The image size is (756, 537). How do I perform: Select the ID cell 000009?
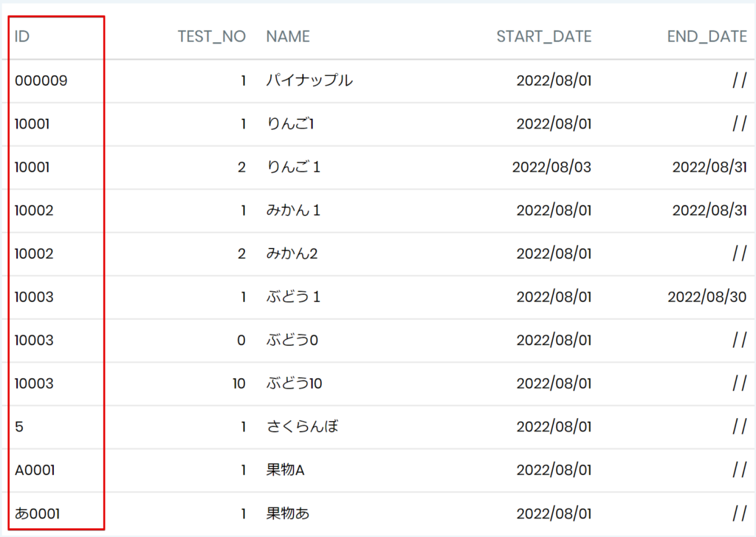point(41,81)
